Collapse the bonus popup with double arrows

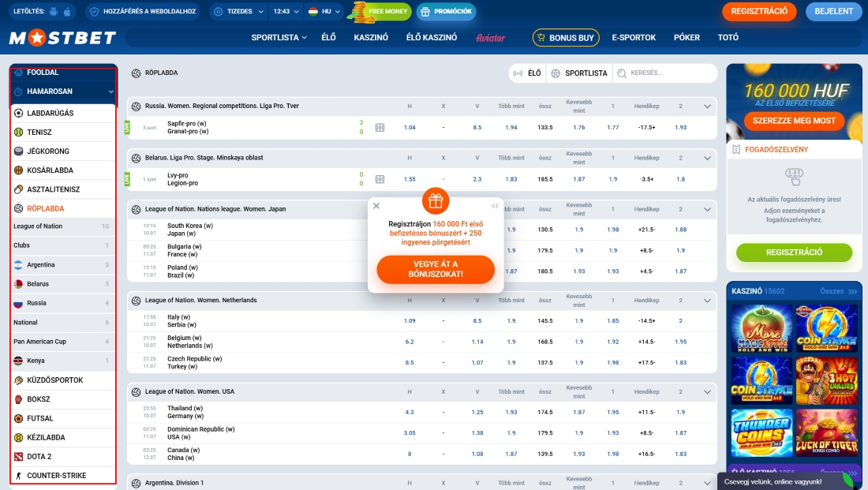click(x=495, y=206)
